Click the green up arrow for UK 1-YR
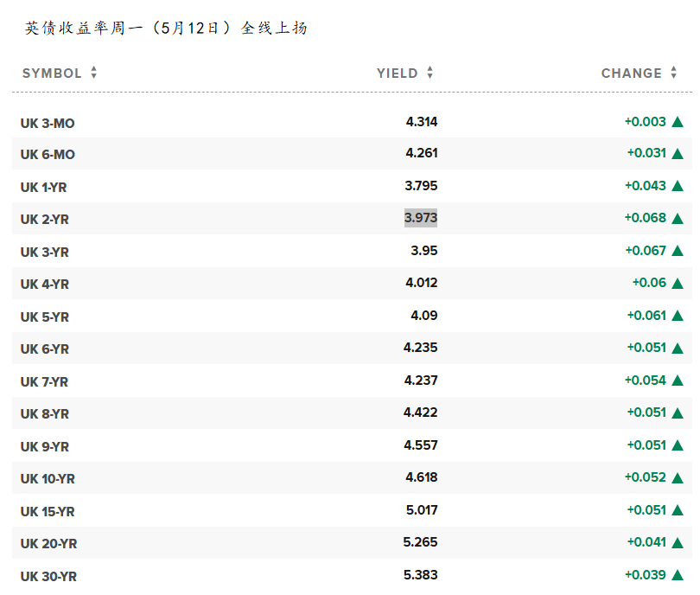 coord(678,187)
